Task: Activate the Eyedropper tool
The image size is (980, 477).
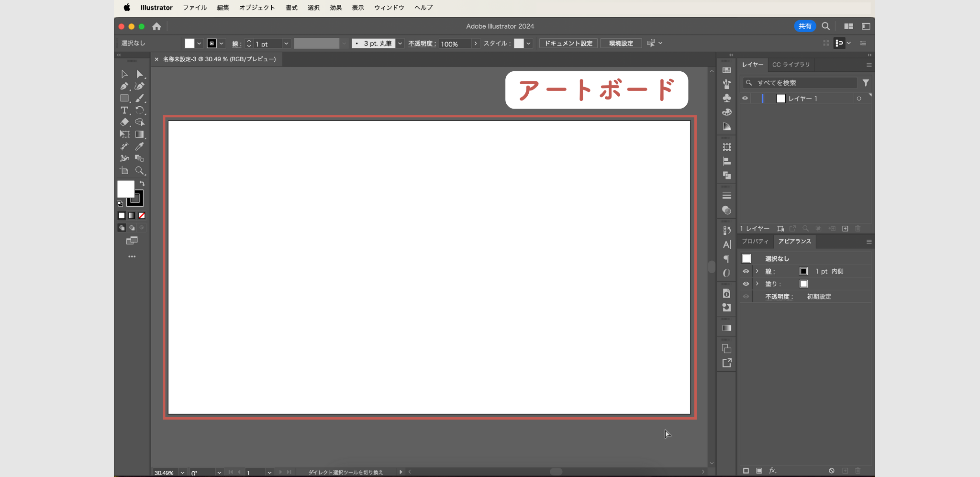Action: 140,146
